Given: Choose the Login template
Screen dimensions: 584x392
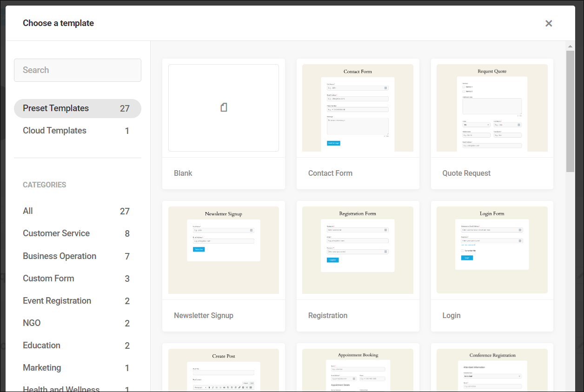Looking at the screenshot, I should pyautogui.click(x=491, y=265).
